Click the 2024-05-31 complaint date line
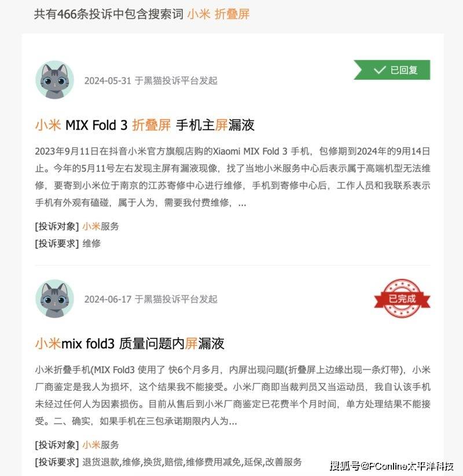 pyautogui.click(x=151, y=81)
